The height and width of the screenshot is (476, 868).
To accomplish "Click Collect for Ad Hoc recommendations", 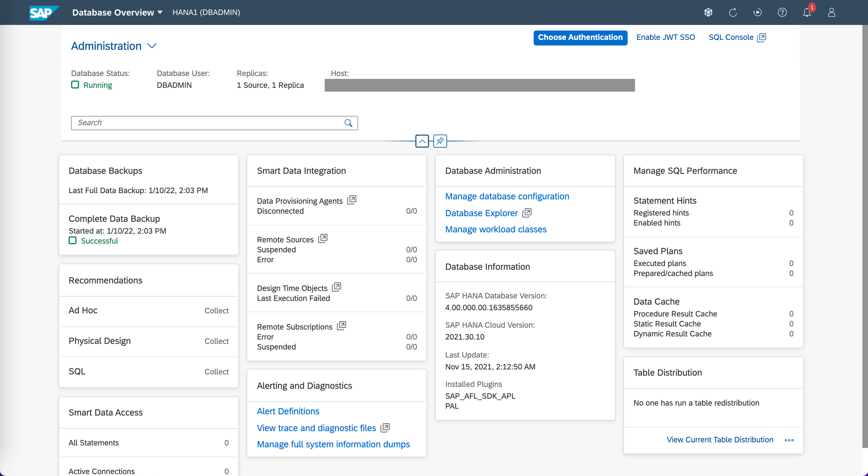I will [217, 311].
